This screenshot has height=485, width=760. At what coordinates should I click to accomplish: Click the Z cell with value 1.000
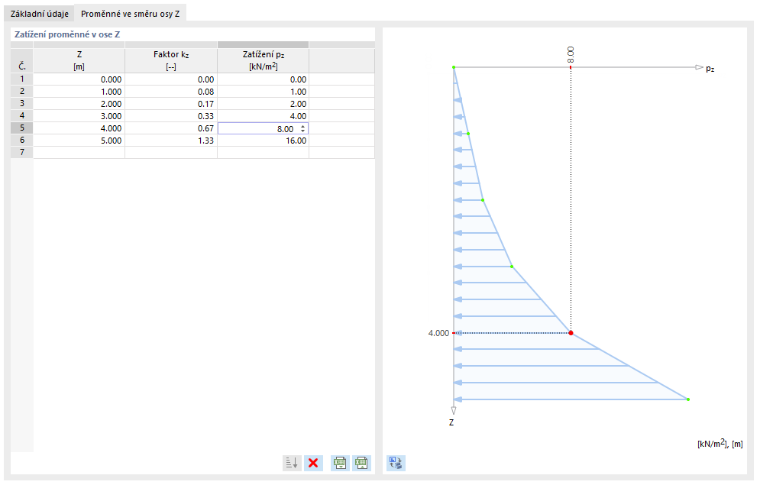pyautogui.click(x=79, y=92)
